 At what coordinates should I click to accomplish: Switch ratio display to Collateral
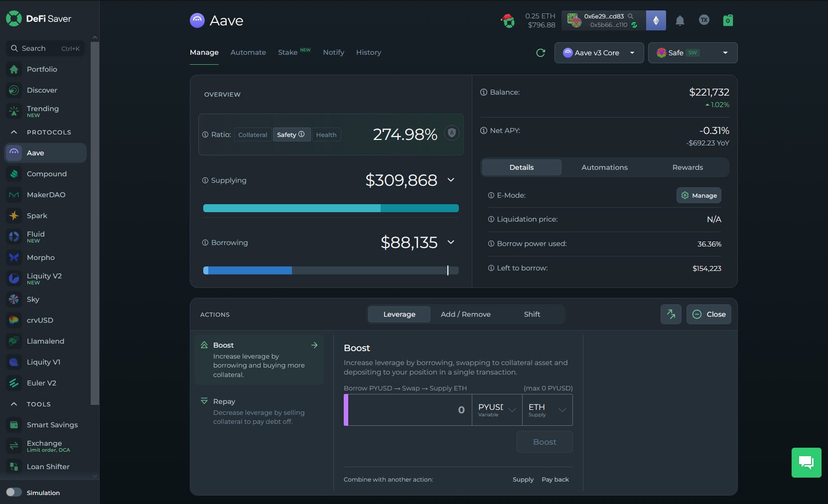pyautogui.click(x=253, y=134)
